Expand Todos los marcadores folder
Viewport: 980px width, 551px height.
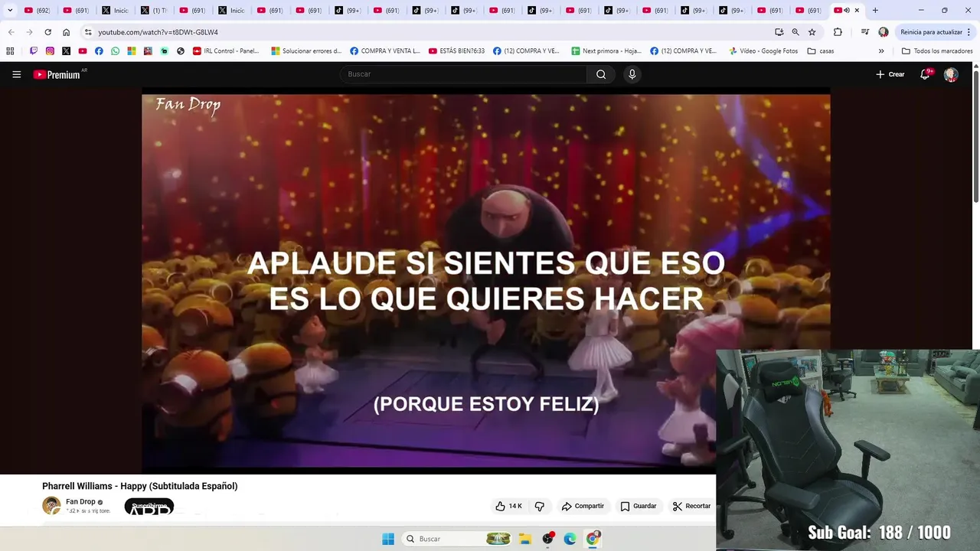coord(937,51)
